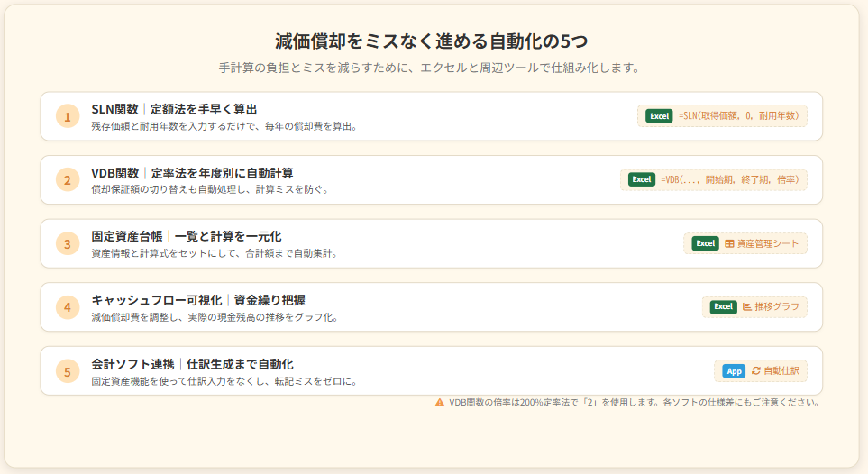
Task: Click the number 3 circle badge
Action: tap(68, 243)
